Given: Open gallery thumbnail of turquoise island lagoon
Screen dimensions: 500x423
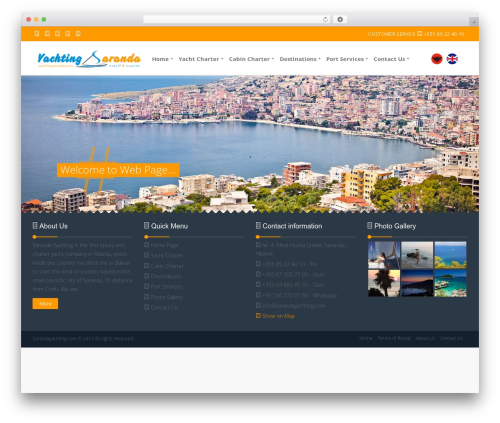Looking at the screenshot, I should [x=450, y=283].
